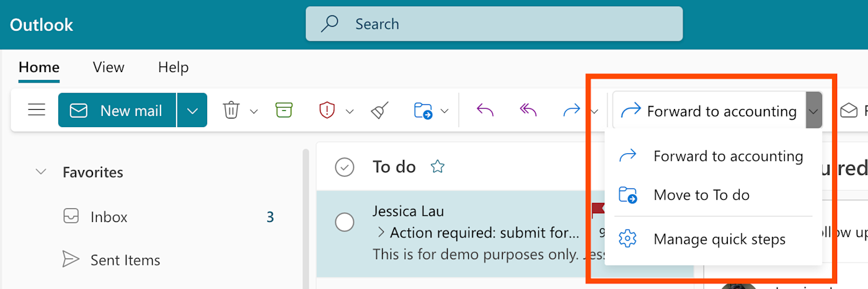Select Move to To do menu item
868x289 pixels.
[713, 195]
